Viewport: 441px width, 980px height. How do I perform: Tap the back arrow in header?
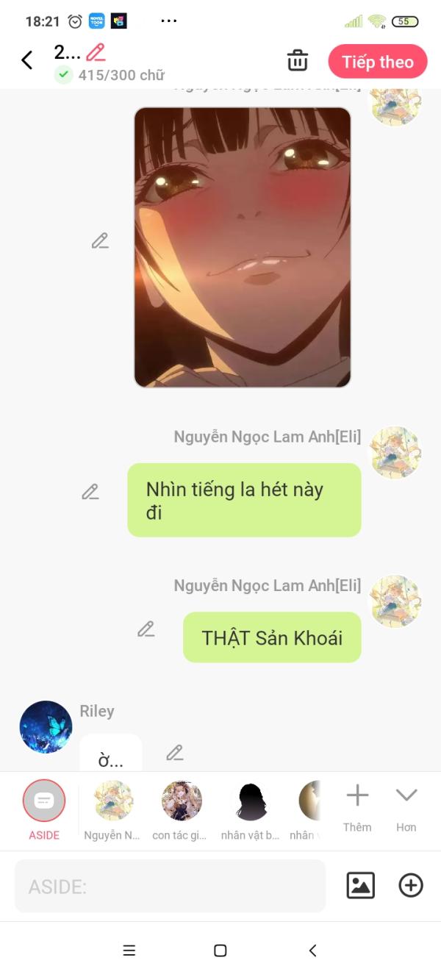pos(27,60)
